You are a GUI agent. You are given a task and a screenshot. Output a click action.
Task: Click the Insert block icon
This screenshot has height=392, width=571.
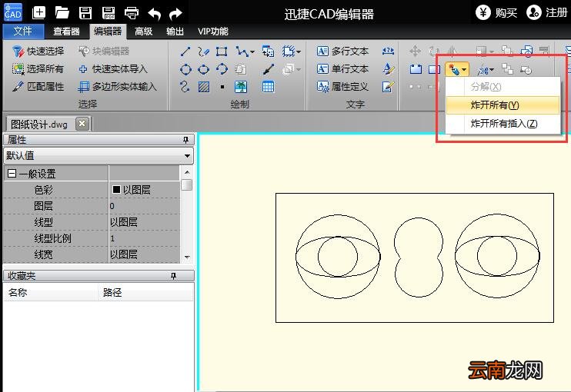coord(268,51)
